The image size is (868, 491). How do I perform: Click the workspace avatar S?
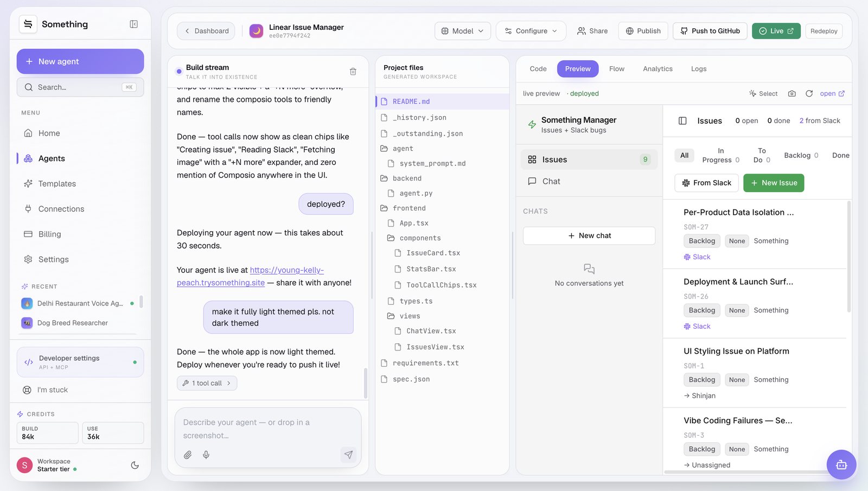click(x=24, y=465)
